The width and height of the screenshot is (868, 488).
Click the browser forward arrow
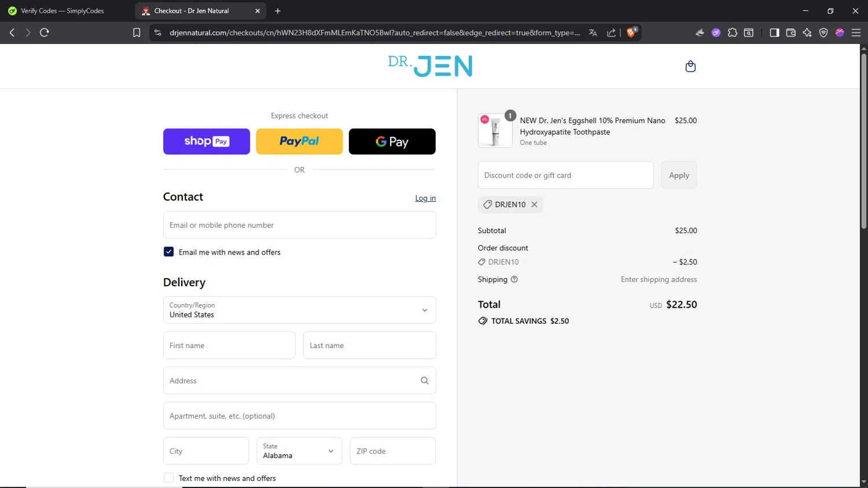pyautogui.click(x=28, y=33)
